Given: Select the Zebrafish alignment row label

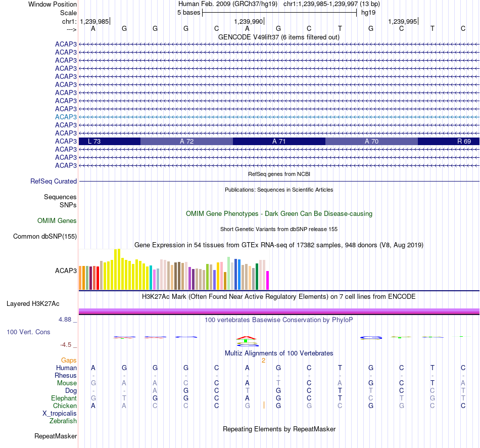Looking at the screenshot, I should (x=63, y=421).
